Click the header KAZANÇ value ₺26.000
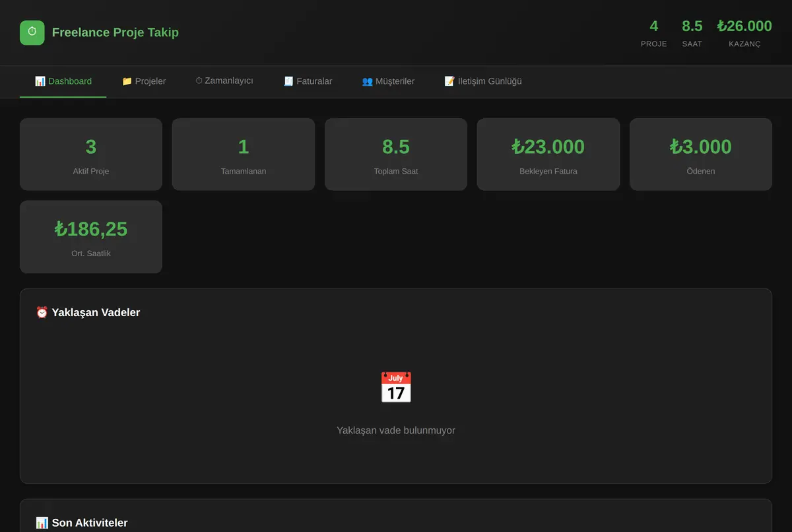Viewport: 792px width, 532px height. (x=744, y=26)
